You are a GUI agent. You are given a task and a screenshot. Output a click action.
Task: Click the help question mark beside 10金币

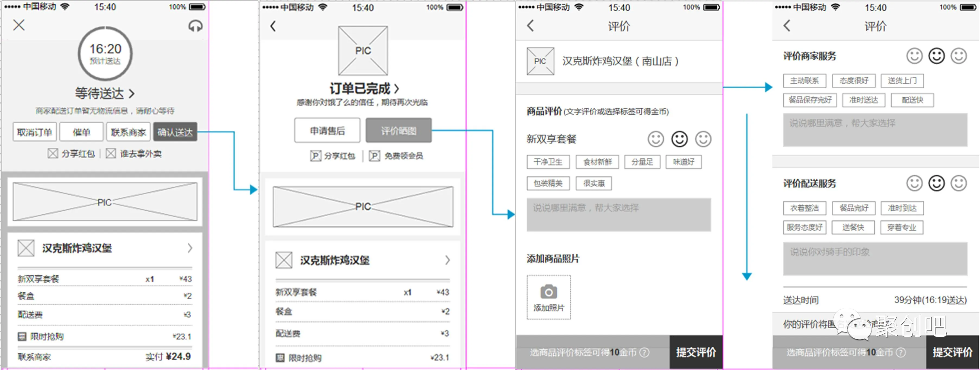point(644,352)
